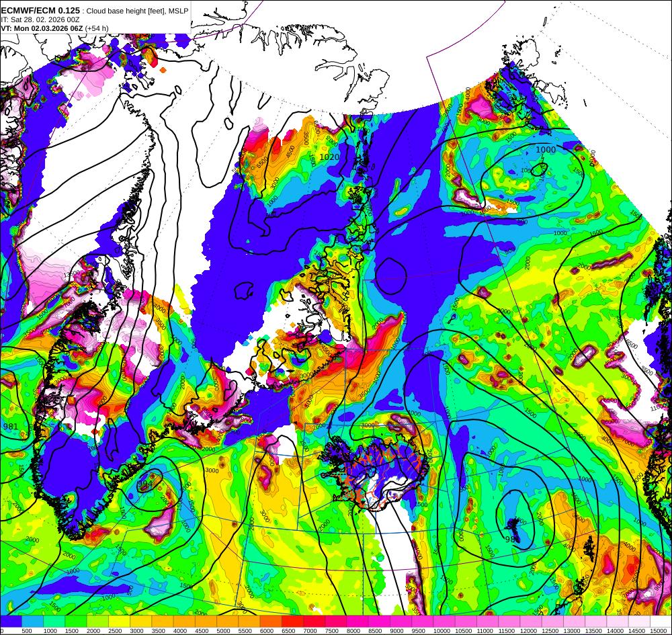Image resolution: width=672 pixels, height=635 pixels.
Task: Click the '2500' tick label in bottom color scale
Action: pos(115,631)
